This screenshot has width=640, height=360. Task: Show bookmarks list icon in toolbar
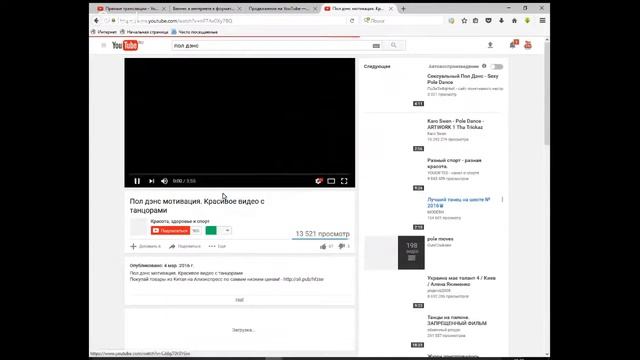point(476,21)
